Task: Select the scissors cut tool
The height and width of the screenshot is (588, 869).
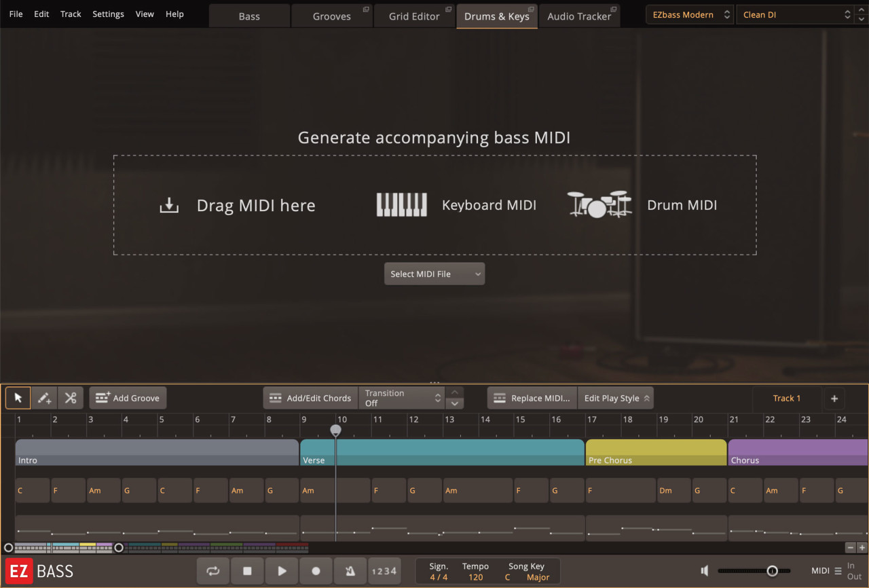Action: coord(71,398)
